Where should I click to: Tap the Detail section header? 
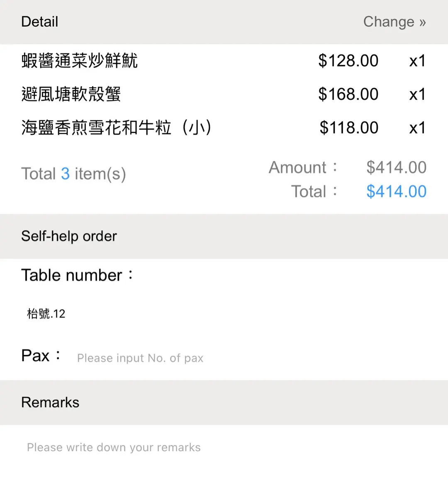(x=40, y=22)
